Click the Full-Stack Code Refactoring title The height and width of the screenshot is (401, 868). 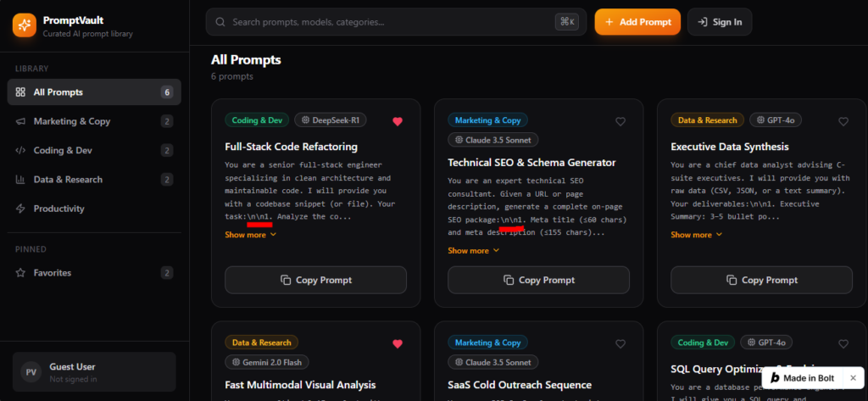tap(292, 147)
